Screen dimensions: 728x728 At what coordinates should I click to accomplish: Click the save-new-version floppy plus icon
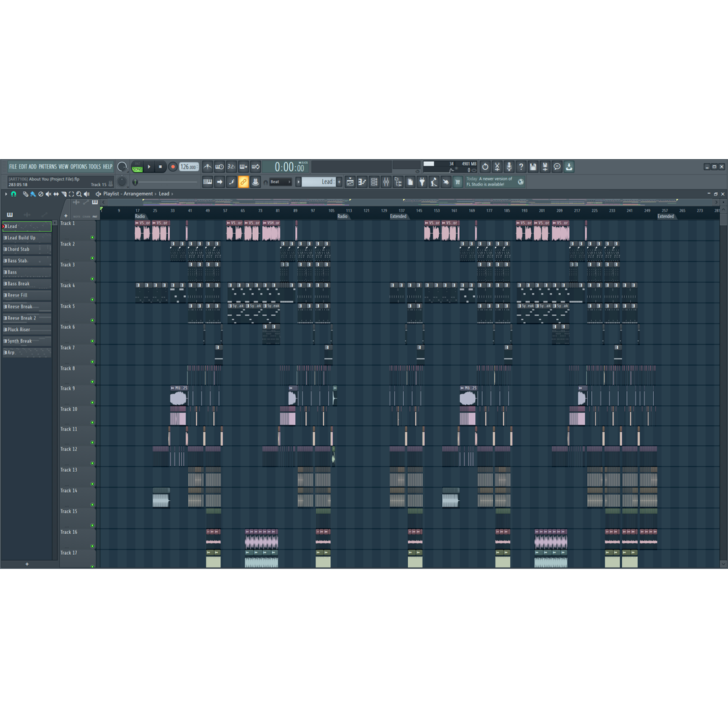[x=545, y=166]
